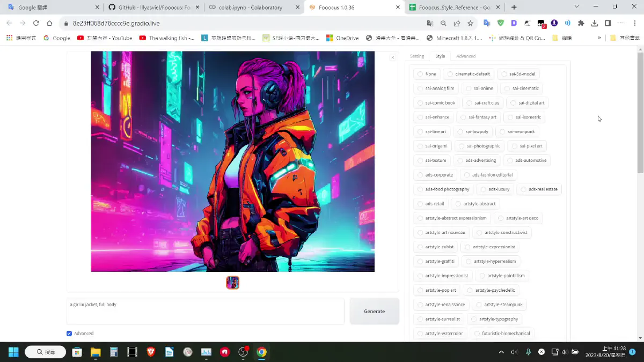Select the artstyle-pop art style
644x362 pixels.
point(437,290)
